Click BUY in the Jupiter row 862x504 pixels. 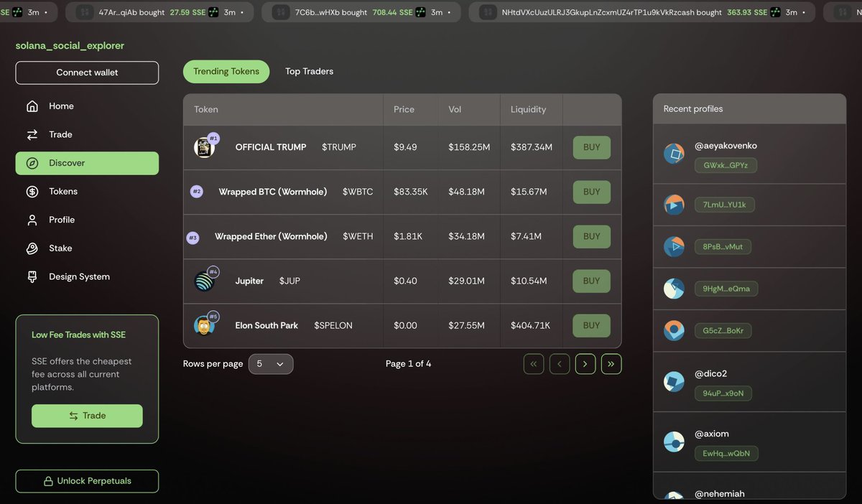592,281
